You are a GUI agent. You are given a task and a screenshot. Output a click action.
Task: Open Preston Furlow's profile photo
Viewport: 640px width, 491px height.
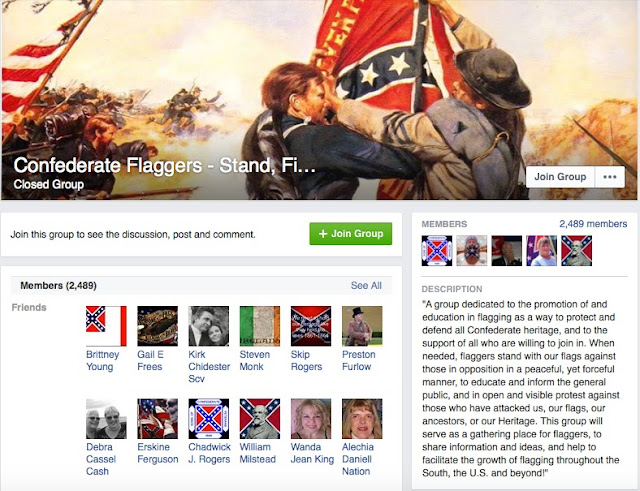[362, 326]
